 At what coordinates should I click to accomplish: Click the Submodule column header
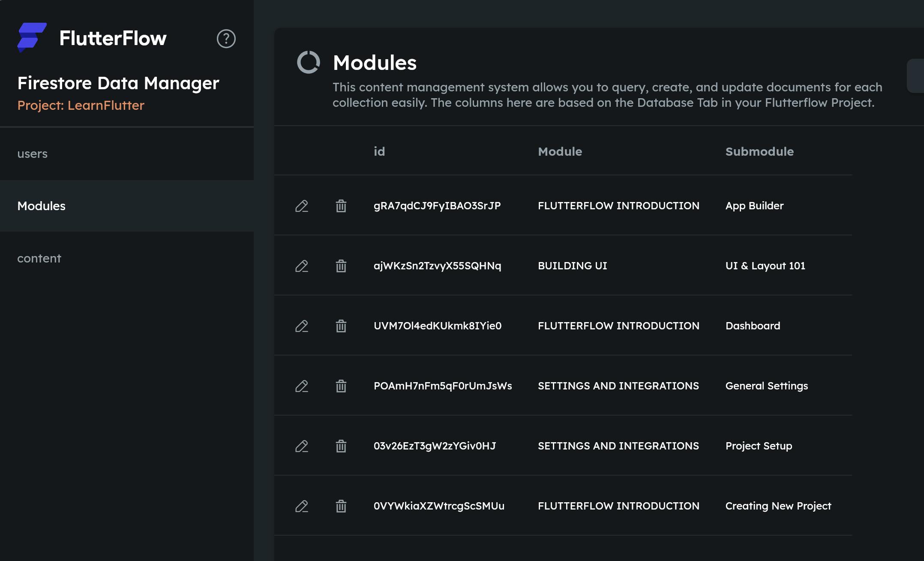(759, 151)
